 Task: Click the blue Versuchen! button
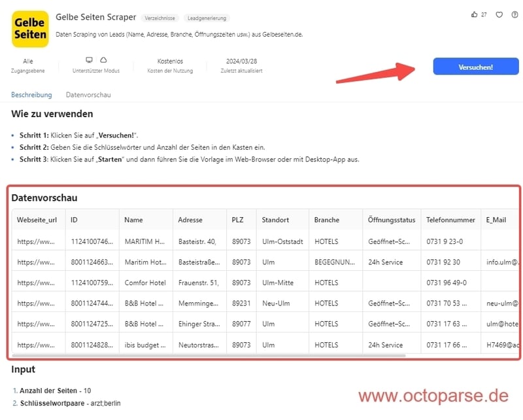pos(476,67)
